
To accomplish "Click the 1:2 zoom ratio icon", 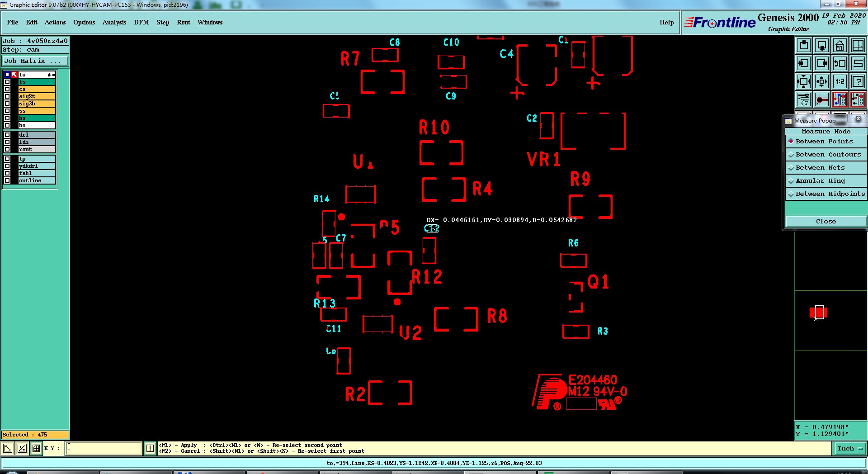I will point(840,81).
